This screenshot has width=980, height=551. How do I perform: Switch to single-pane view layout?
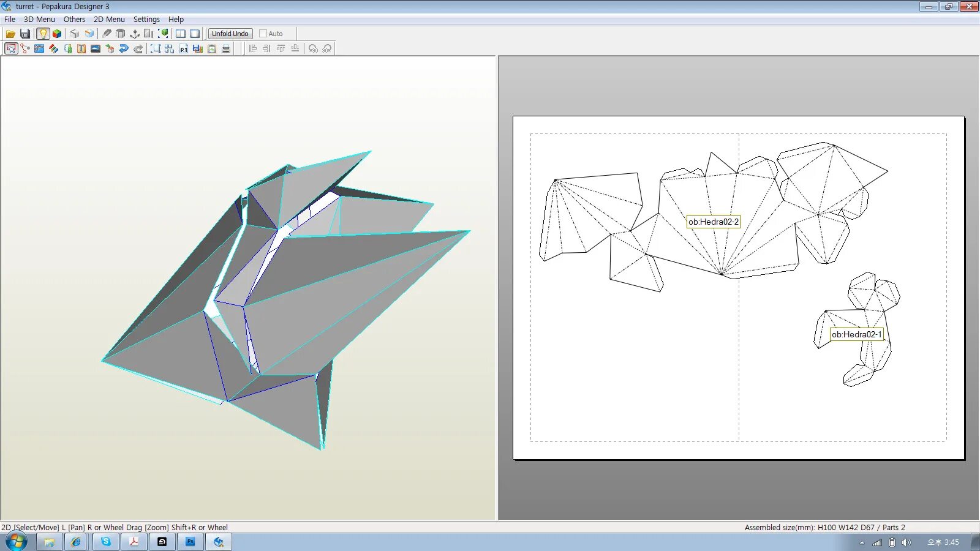coord(195,34)
